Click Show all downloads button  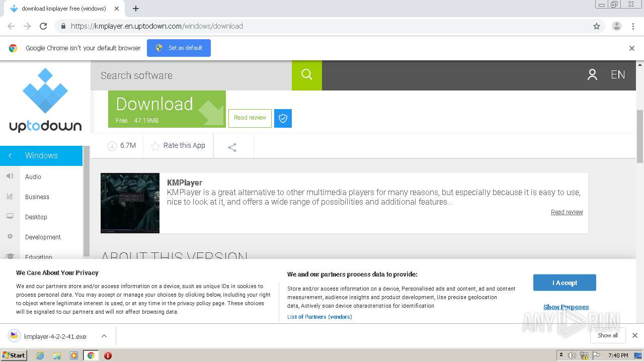(608, 335)
